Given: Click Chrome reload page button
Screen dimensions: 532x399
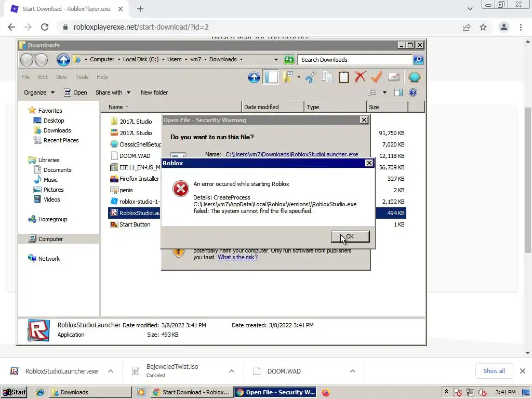Looking at the screenshot, I should point(45,27).
